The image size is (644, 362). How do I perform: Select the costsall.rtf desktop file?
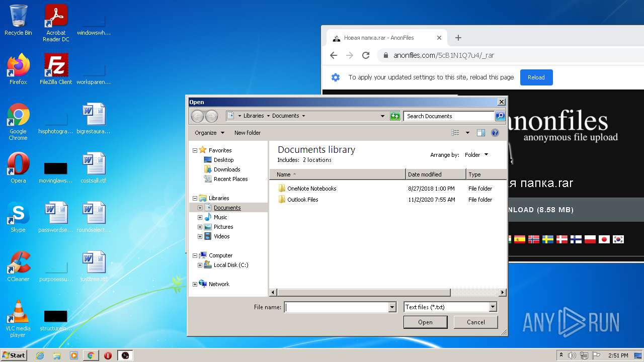click(x=94, y=168)
